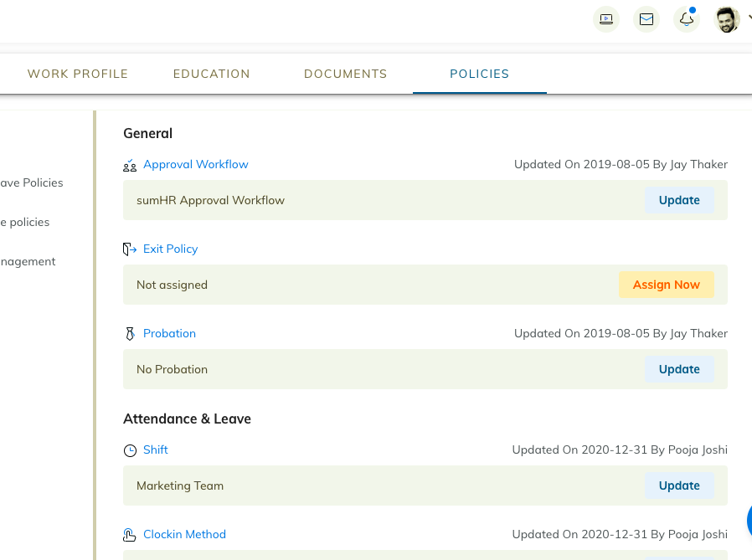Viewport: 752px width, 560px height.
Task: Open the mail envelope icon
Action: [x=646, y=19]
